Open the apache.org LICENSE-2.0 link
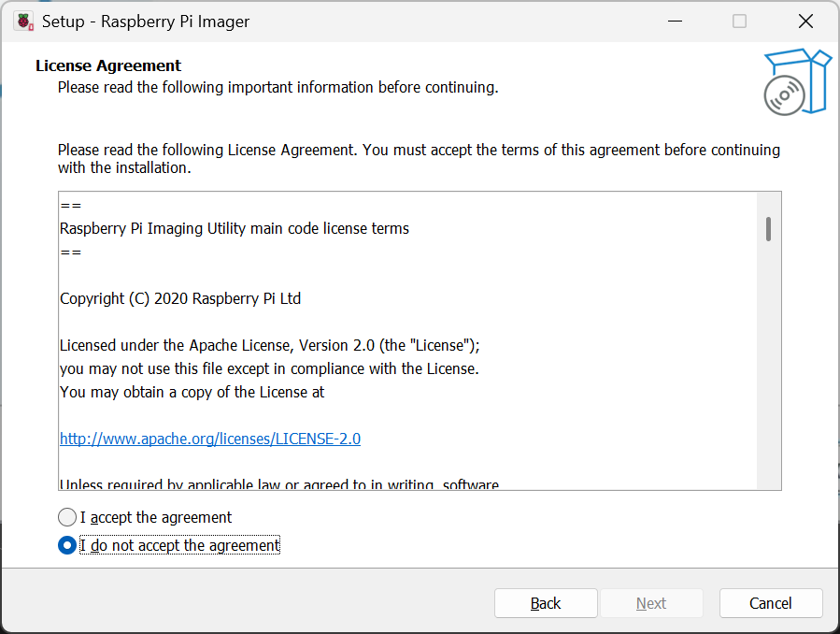Viewport: 840px width, 634px height. [210, 439]
